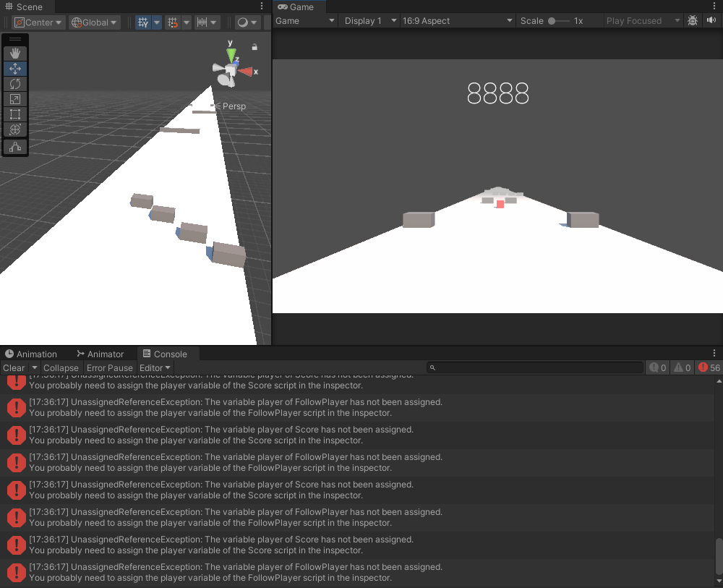Open the 16:9 Aspect dropdown

(457, 21)
